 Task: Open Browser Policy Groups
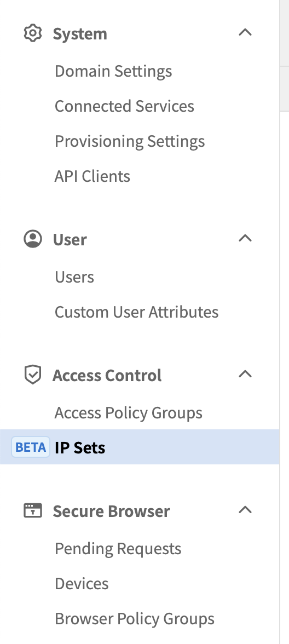135,619
